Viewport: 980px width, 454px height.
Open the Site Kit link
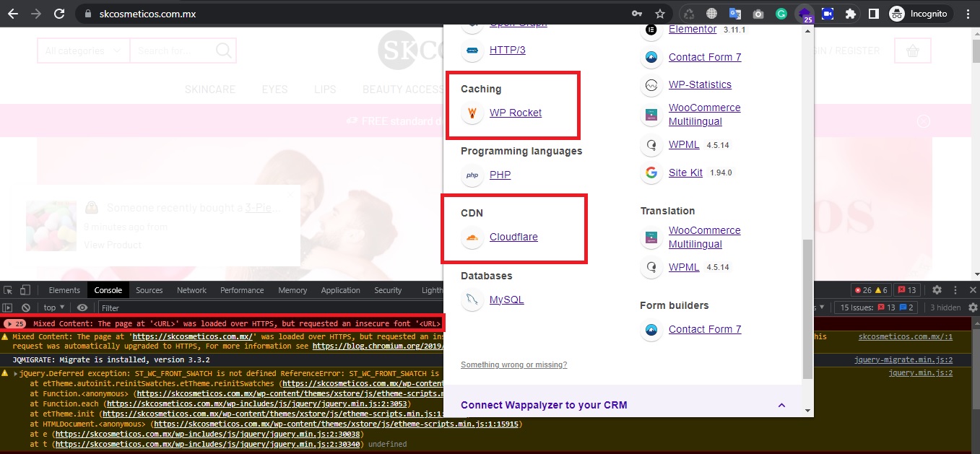coord(685,173)
